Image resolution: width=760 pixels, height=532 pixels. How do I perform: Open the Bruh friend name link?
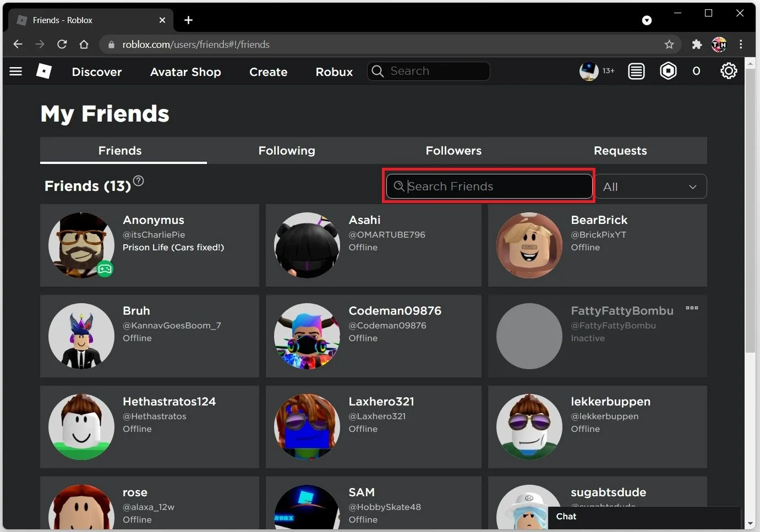coord(136,311)
